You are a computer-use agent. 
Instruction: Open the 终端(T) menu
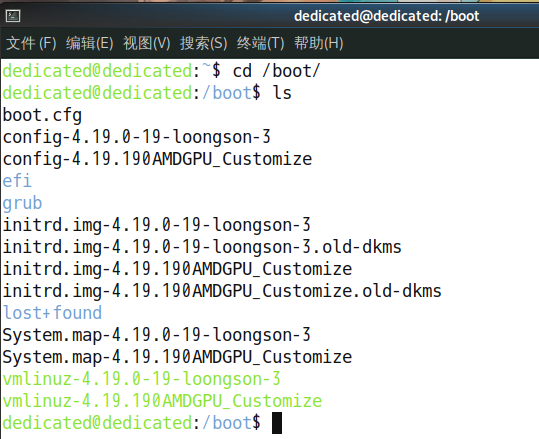pos(261,43)
